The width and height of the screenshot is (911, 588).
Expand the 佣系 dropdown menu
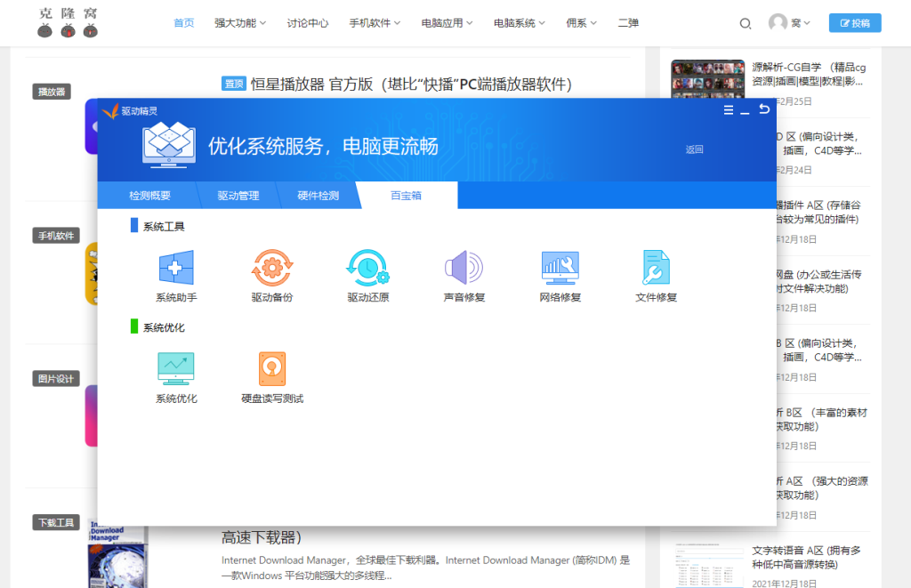coord(582,22)
